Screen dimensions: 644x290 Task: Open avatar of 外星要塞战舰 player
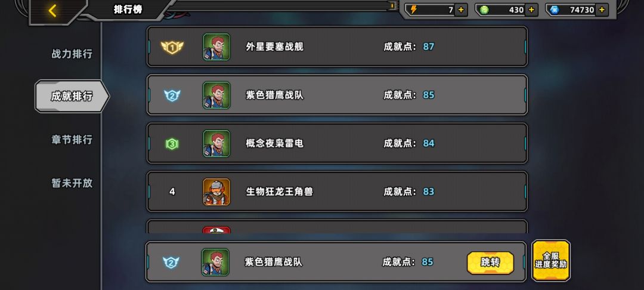[216, 47]
